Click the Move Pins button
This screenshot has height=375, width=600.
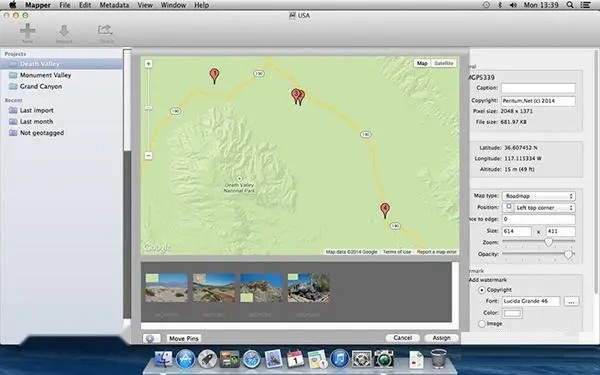pos(184,338)
